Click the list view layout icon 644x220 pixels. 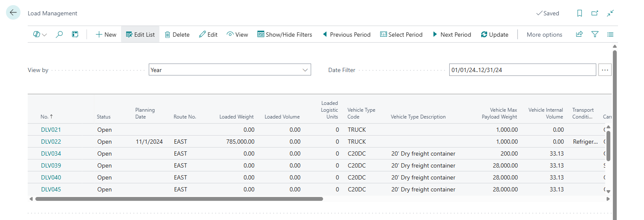click(610, 35)
